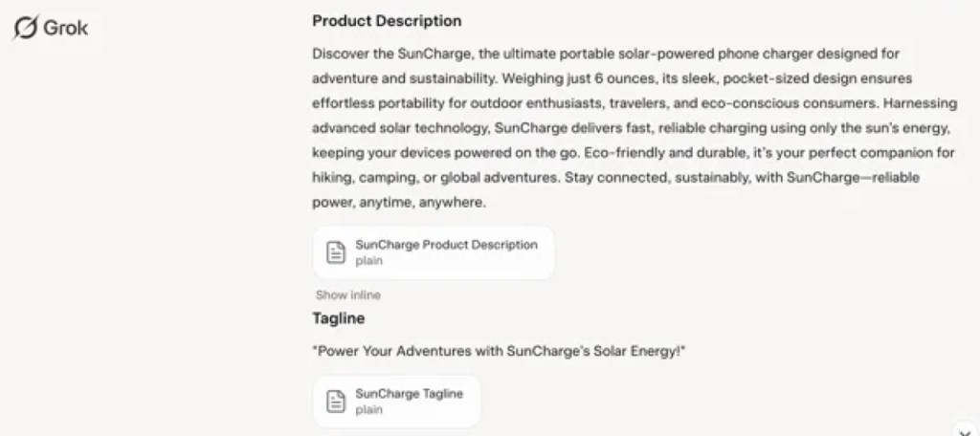The height and width of the screenshot is (436, 980).
Task: Click "plain" label under SunCharge Product Description
Action: (x=369, y=260)
